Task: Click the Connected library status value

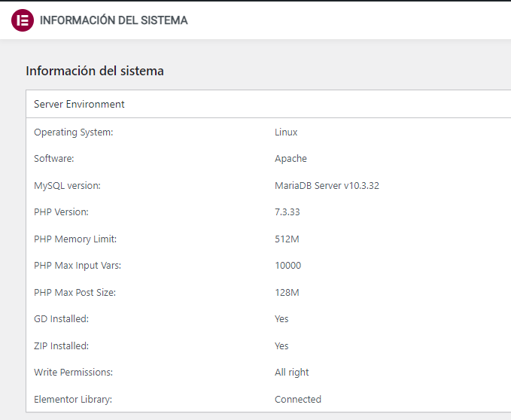Action: pos(298,400)
